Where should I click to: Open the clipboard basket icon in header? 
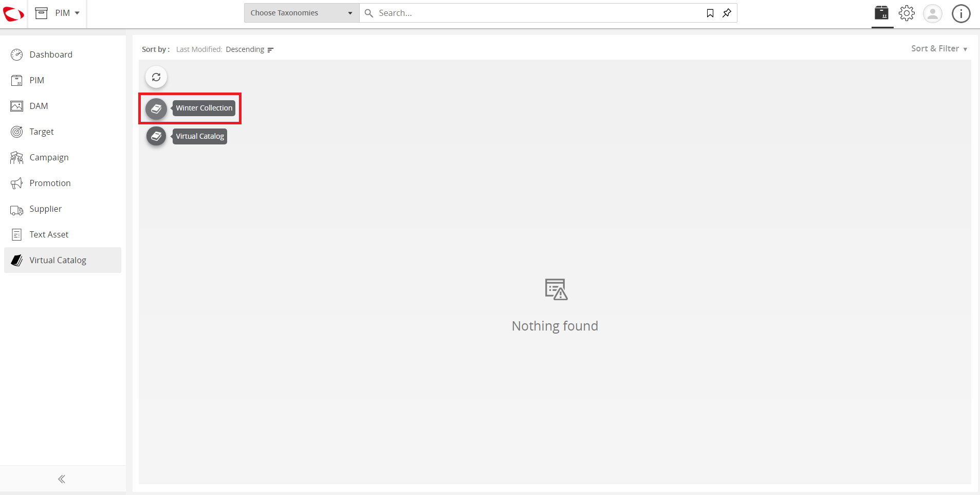point(882,13)
